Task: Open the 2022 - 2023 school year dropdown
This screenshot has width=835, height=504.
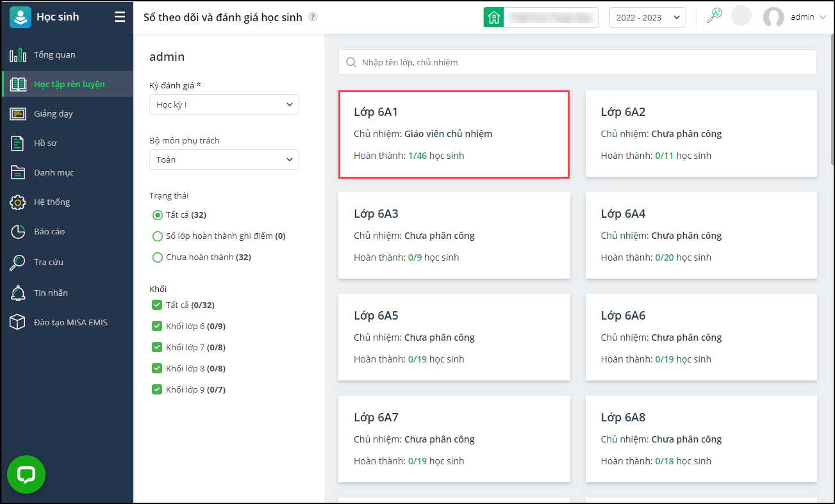Action: (647, 17)
